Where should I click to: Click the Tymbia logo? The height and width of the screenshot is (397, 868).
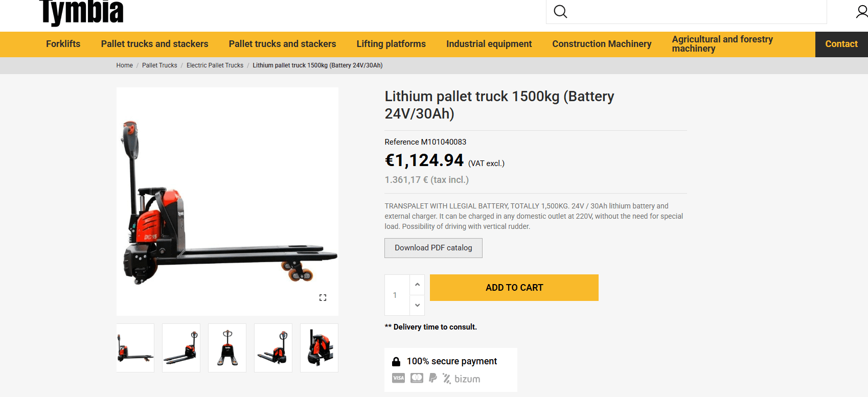[x=82, y=12]
